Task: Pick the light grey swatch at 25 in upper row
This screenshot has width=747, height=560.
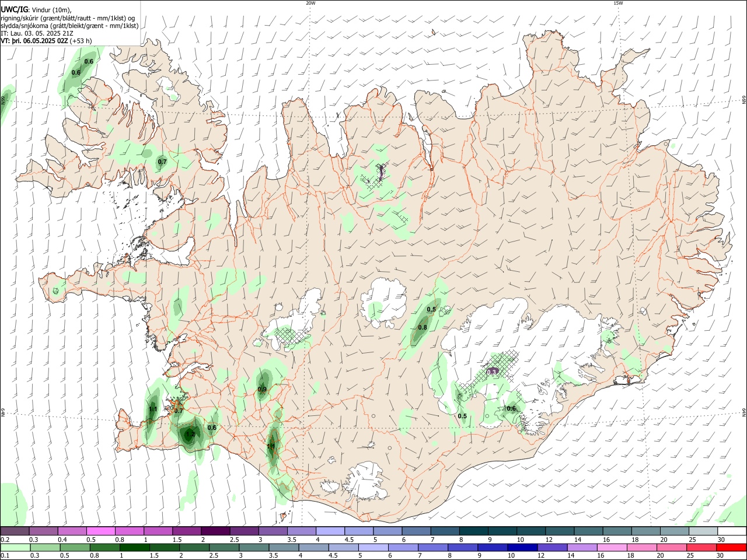Action: coord(703,531)
